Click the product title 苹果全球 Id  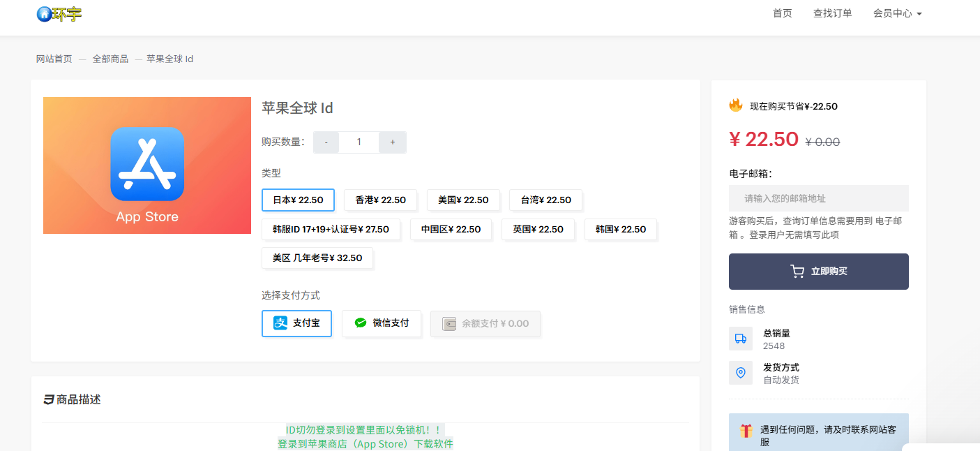(297, 108)
